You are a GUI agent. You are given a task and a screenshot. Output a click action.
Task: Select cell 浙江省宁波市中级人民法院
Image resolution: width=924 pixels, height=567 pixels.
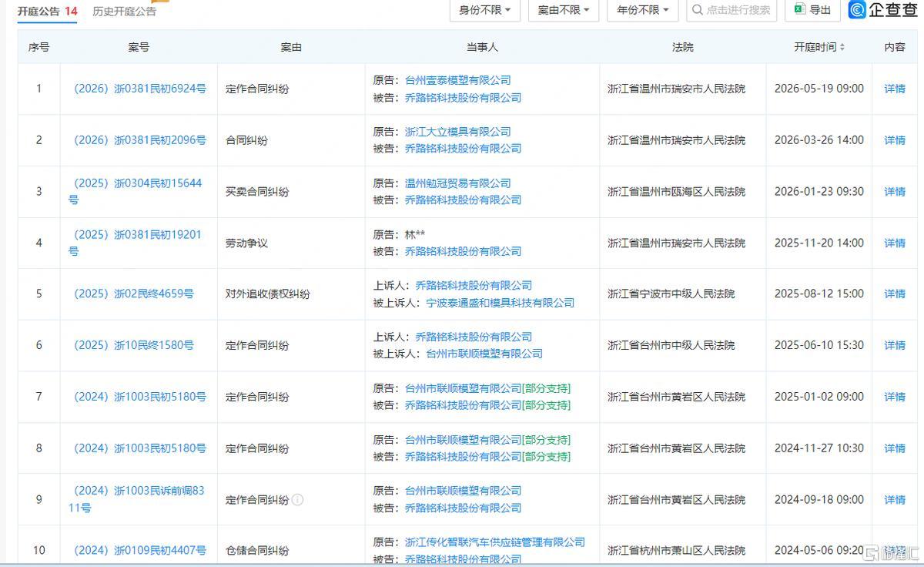(671, 294)
